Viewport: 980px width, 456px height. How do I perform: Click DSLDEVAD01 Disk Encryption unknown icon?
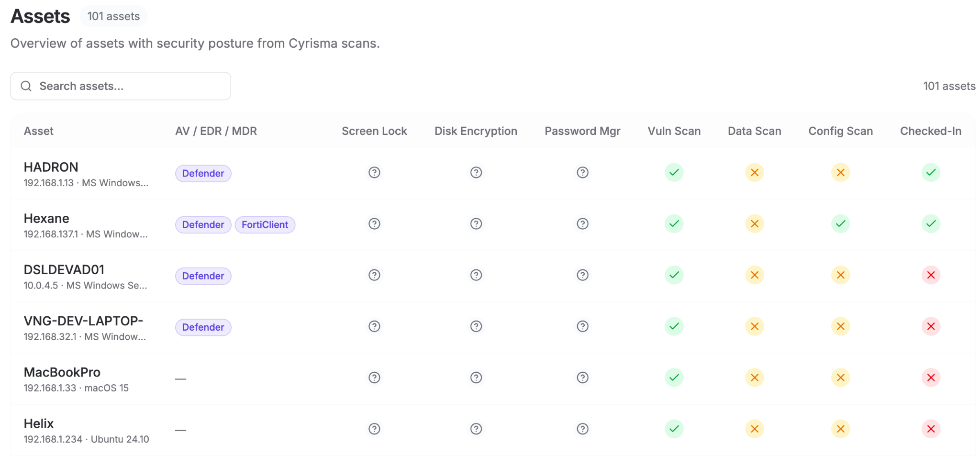point(476,275)
